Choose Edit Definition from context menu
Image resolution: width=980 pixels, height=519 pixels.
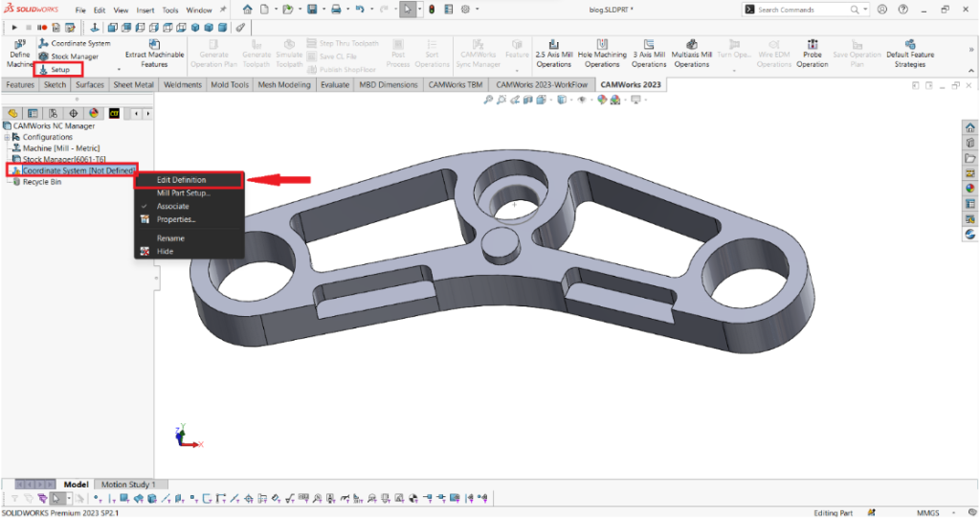coord(182,180)
